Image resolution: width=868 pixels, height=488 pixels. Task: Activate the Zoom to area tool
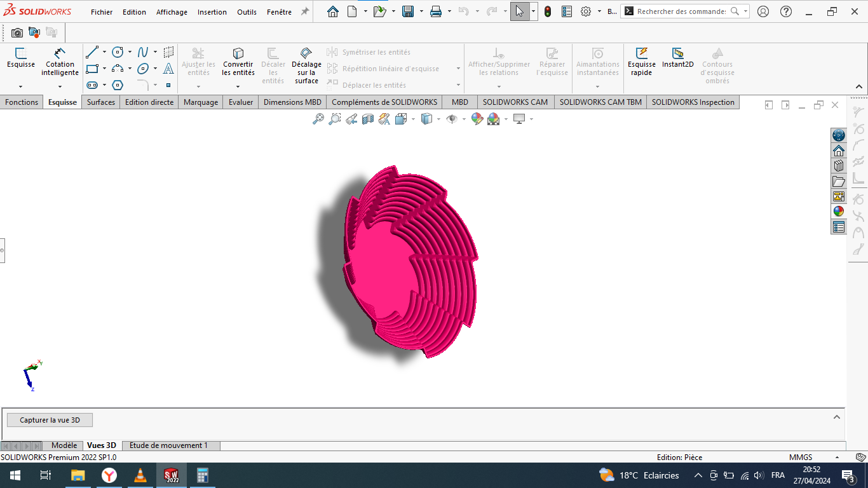(335, 119)
